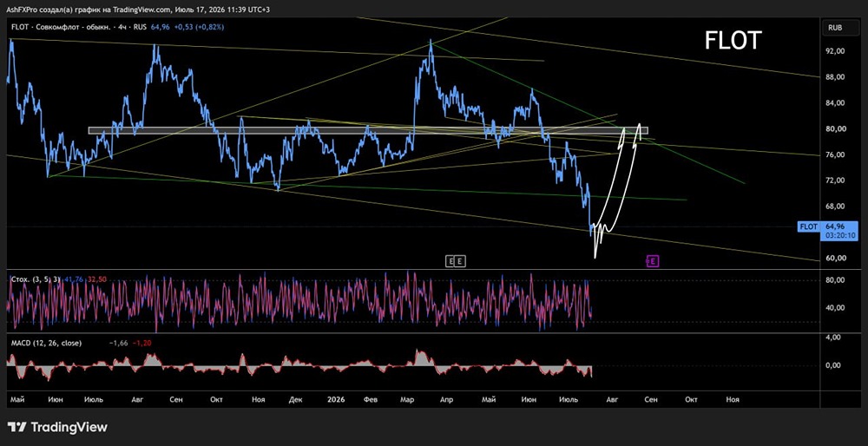Click the 2026 year label on time axis
868x446 pixels.
click(335, 399)
